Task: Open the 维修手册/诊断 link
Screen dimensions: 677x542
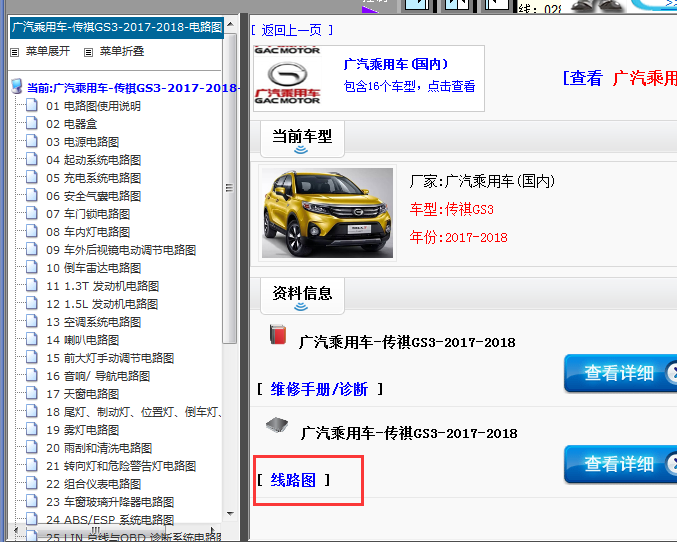Action: coord(319,389)
